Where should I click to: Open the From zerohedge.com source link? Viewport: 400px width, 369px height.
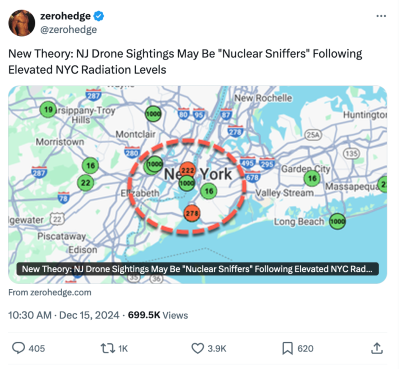[50, 292]
